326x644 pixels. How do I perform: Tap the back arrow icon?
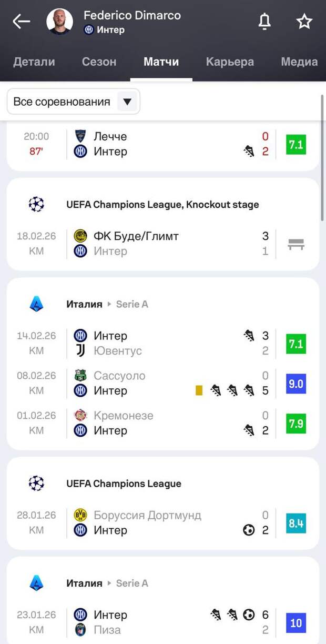[x=22, y=22]
